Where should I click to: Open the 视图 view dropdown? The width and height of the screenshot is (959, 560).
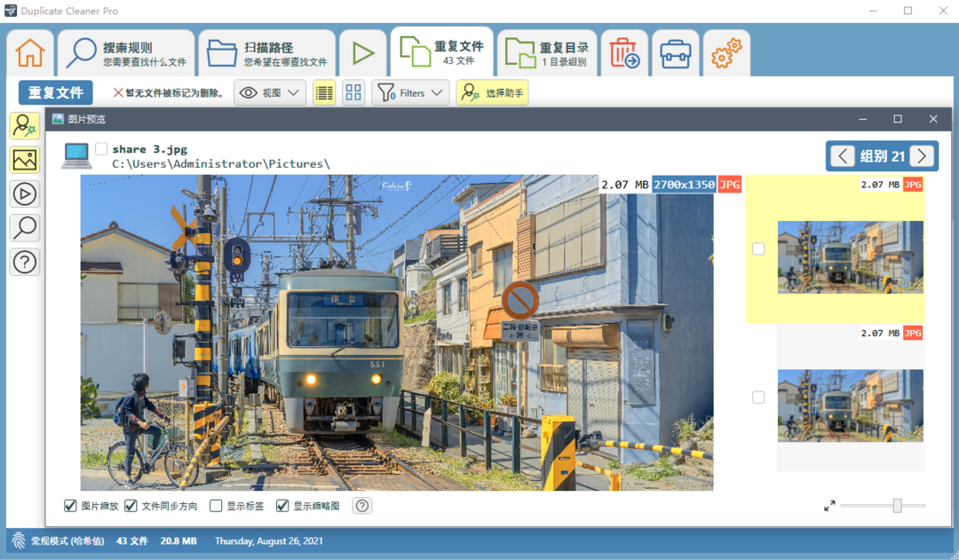pyautogui.click(x=269, y=92)
